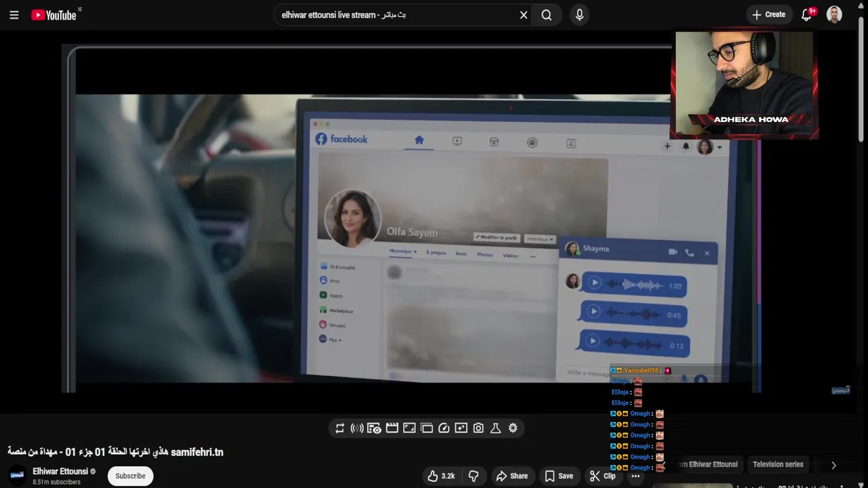Screen dimensions: 868x488
Task: Click the webcam overlay labeled ADHEKA HOWA
Action: point(745,83)
